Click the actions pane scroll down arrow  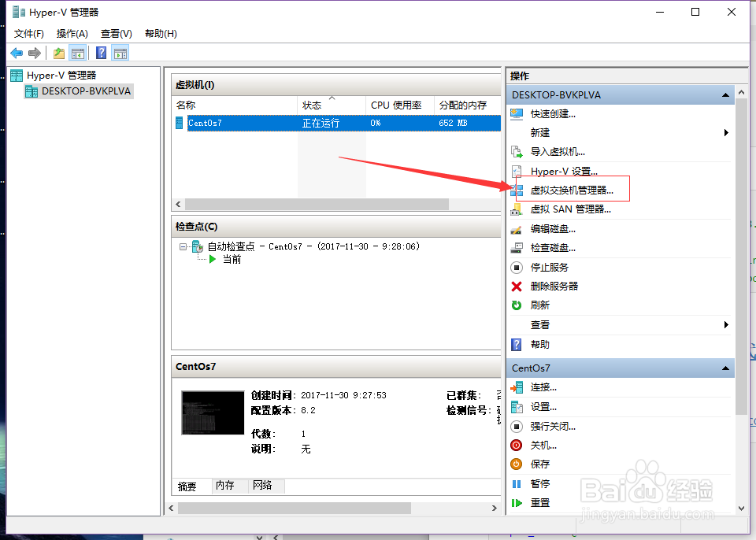[x=742, y=509]
